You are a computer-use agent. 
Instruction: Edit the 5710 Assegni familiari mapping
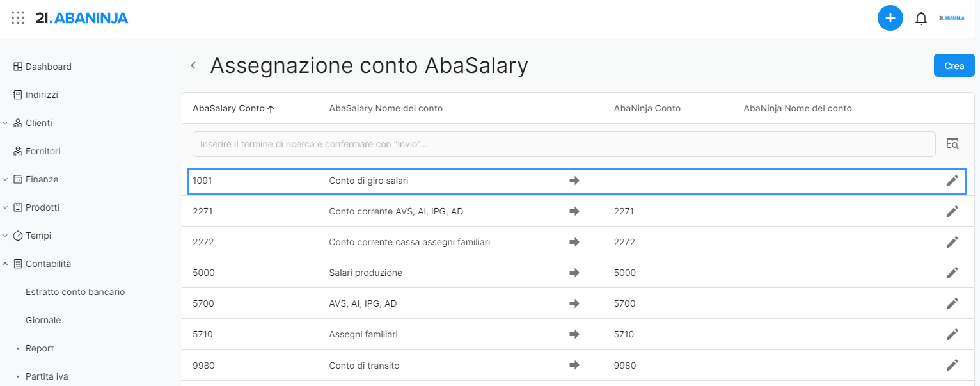[x=952, y=334]
